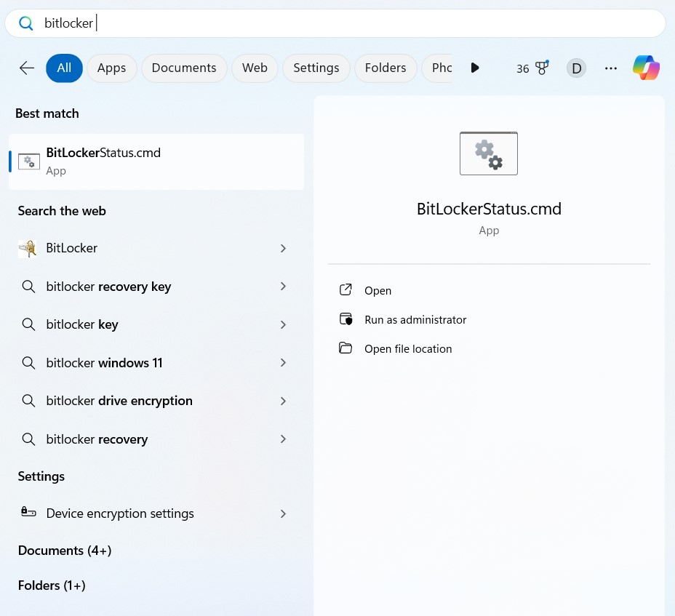The height and width of the screenshot is (616, 675).
Task: Click the search input containing bitlocker
Action: tap(335, 23)
